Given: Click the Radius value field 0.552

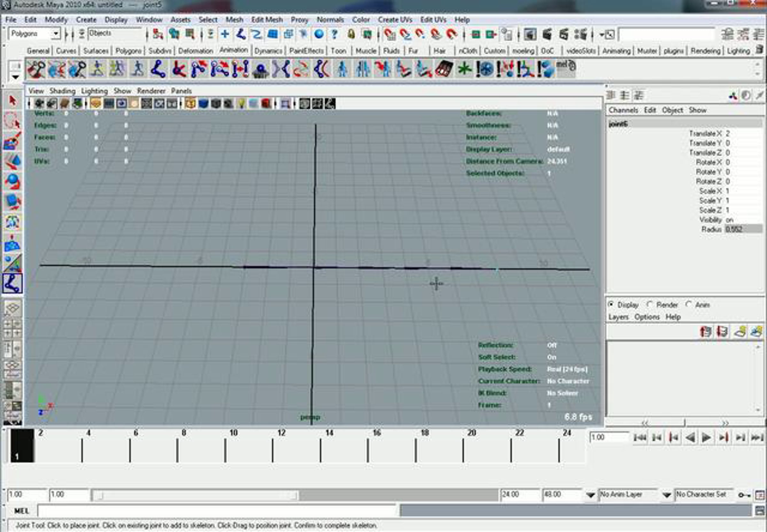Looking at the screenshot, I should coord(743,229).
